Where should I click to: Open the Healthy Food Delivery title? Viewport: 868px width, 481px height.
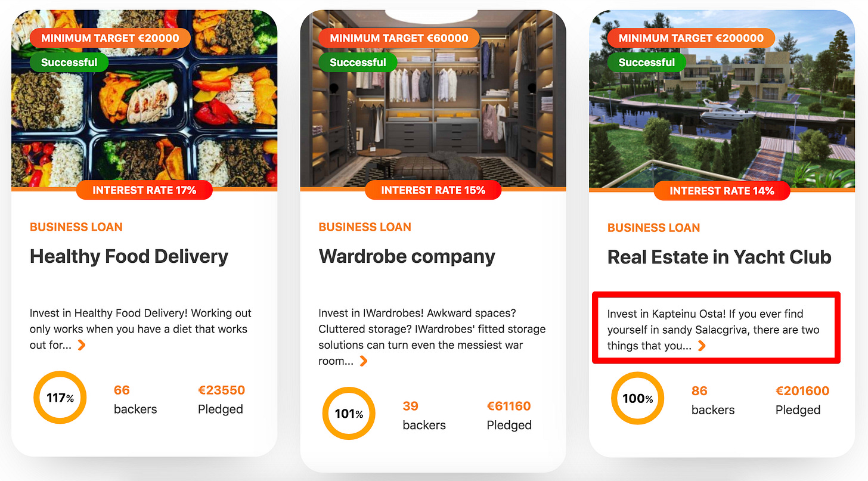[x=129, y=256]
